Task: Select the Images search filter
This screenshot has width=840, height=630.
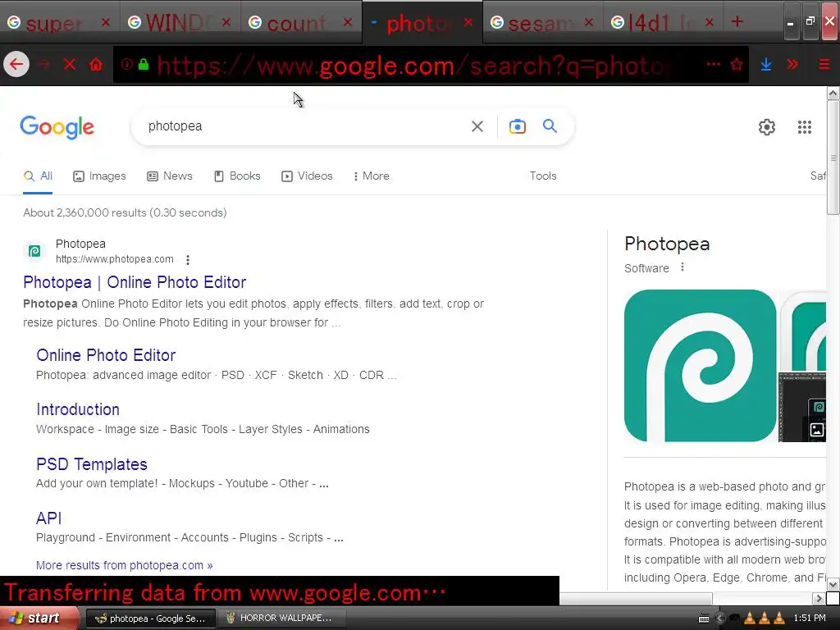Action: [99, 176]
